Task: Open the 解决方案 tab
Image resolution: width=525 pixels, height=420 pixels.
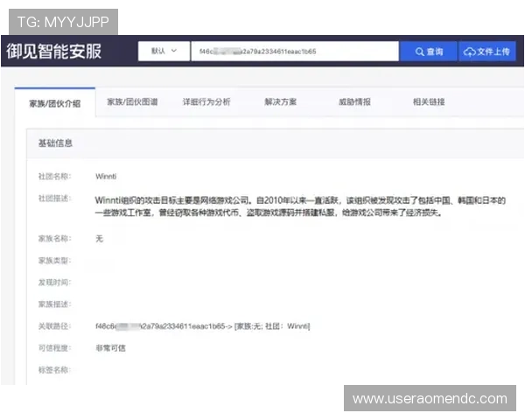Action: [281, 101]
